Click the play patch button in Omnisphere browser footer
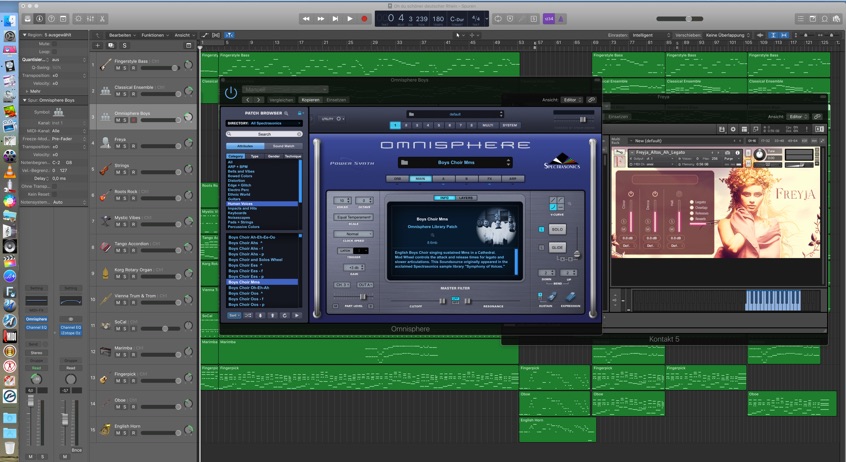 [x=297, y=315]
